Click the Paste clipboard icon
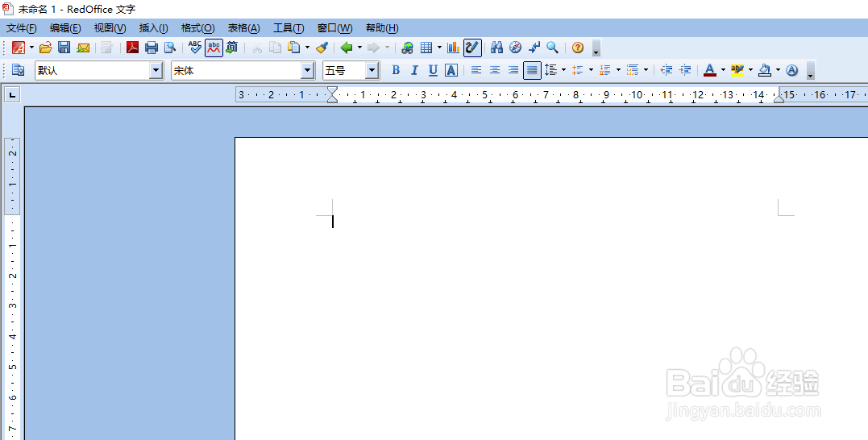The height and width of the screenshot is (440, 868). [294, 48]
